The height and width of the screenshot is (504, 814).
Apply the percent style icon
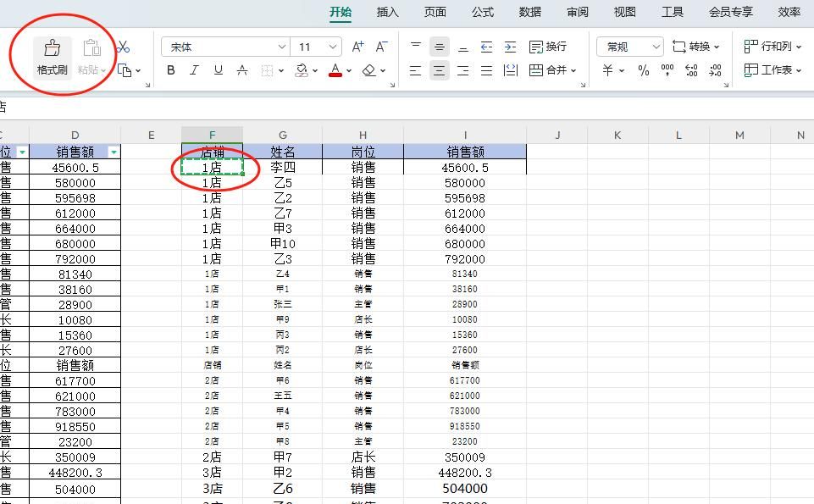[642, 69]
